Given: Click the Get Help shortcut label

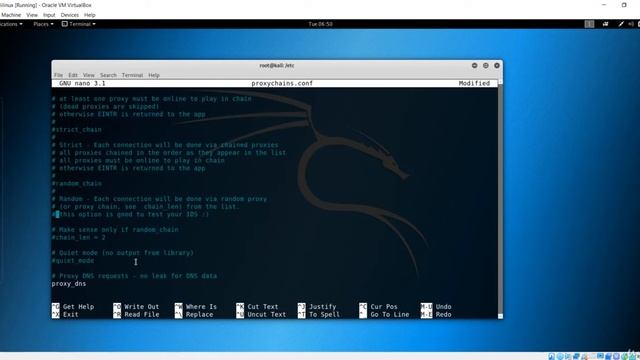Looking at the screenshot, I should pos(78,307).
